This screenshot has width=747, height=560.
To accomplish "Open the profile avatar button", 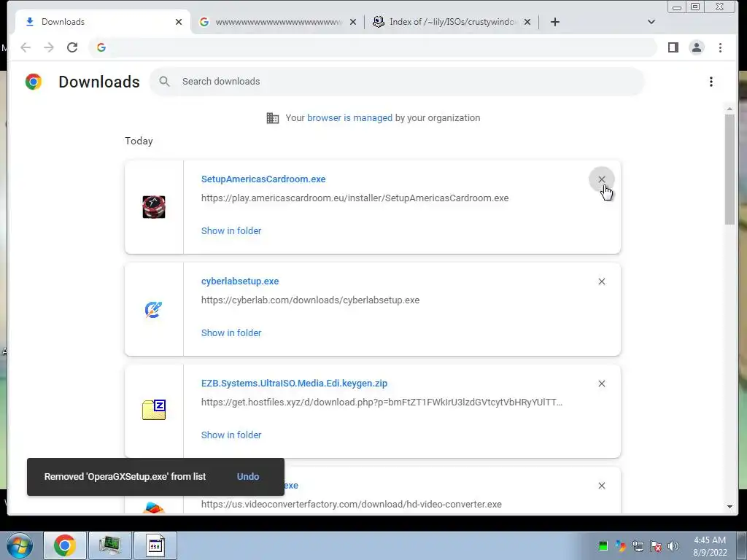I will click(697, 47).
